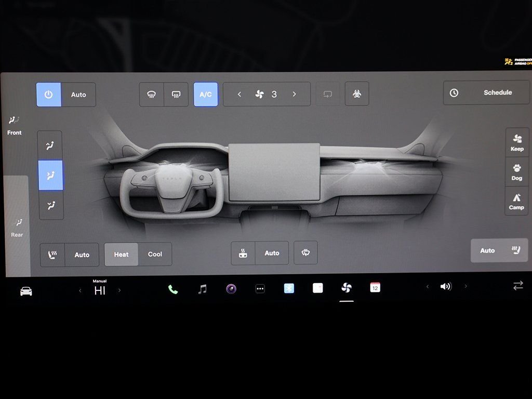
Task: Enable Bioweapon Defense Mode icon
Action: point(357,94)
